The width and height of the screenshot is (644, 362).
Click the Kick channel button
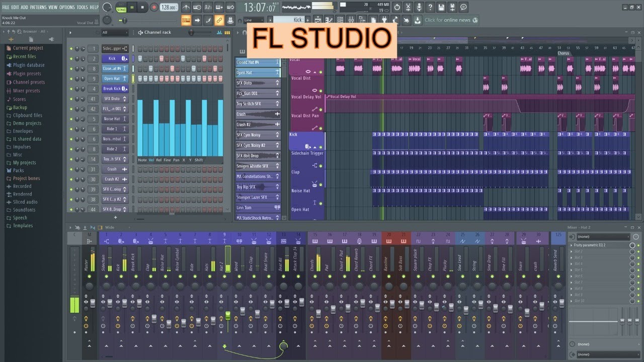point(115,58)
